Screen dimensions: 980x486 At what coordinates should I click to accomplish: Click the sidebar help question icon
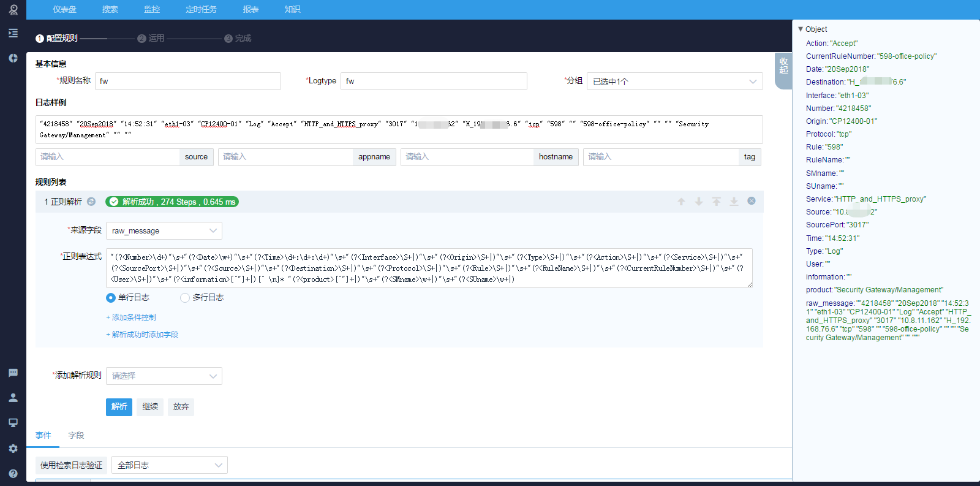click(13, 474)
